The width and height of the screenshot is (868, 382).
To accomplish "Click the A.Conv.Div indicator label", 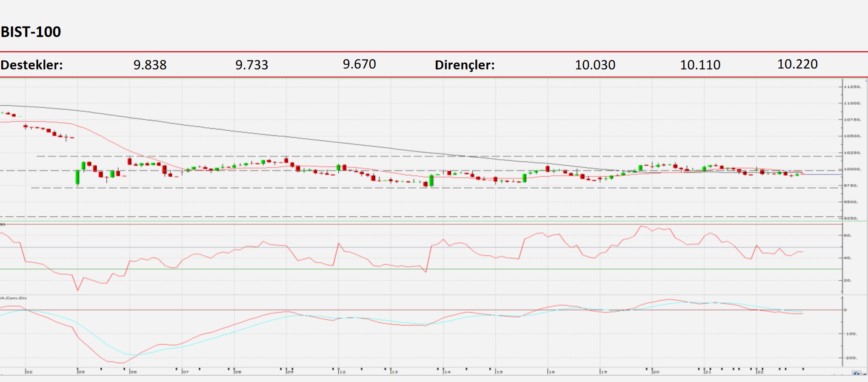I will coord(14,298).
